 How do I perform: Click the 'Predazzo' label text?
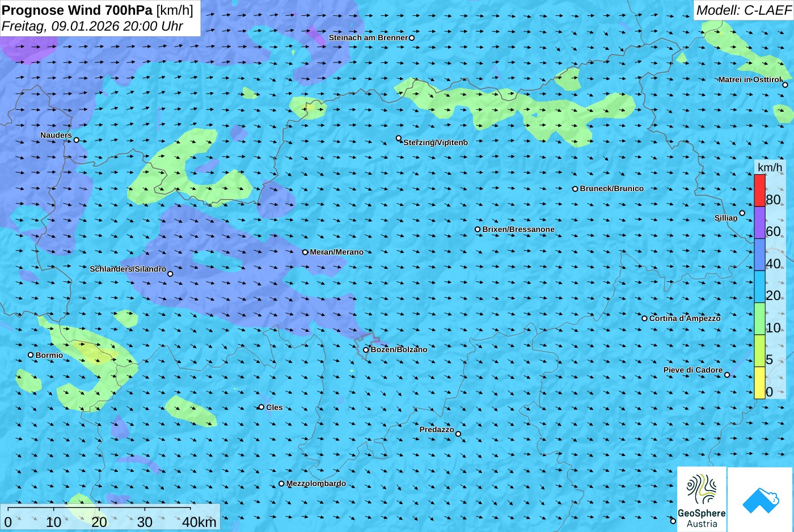(437, 429)
